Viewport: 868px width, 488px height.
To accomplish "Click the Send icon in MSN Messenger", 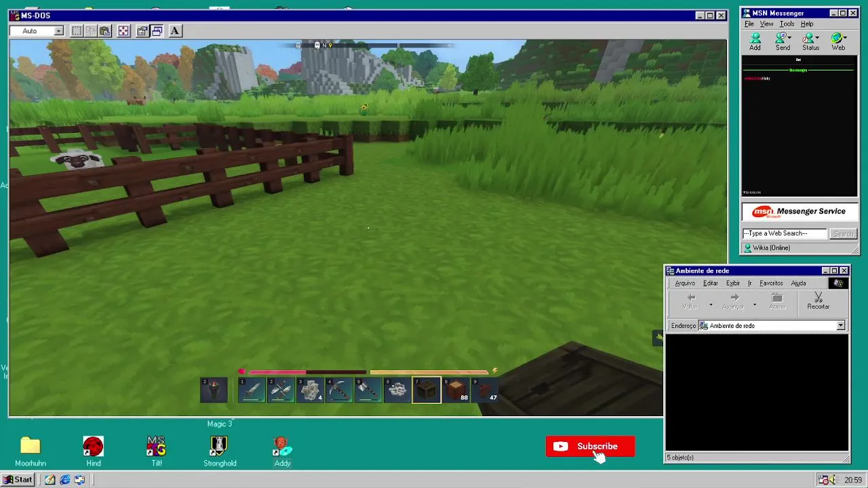I will click(x=783, y=42).
